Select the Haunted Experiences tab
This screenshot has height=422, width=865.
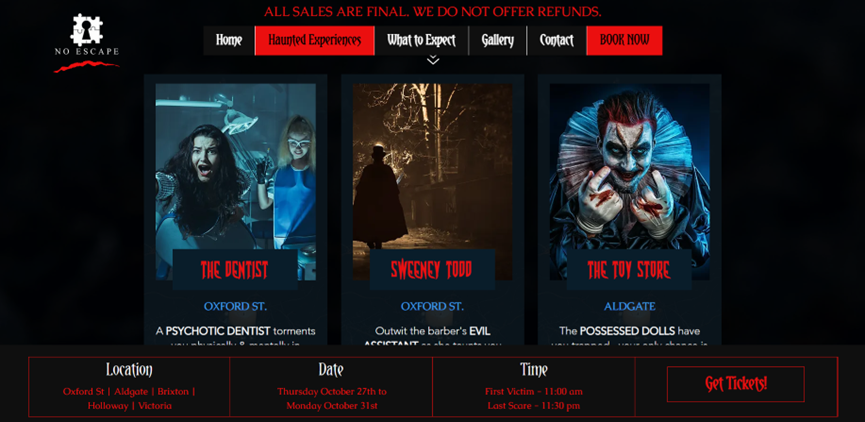click(314, 40)
